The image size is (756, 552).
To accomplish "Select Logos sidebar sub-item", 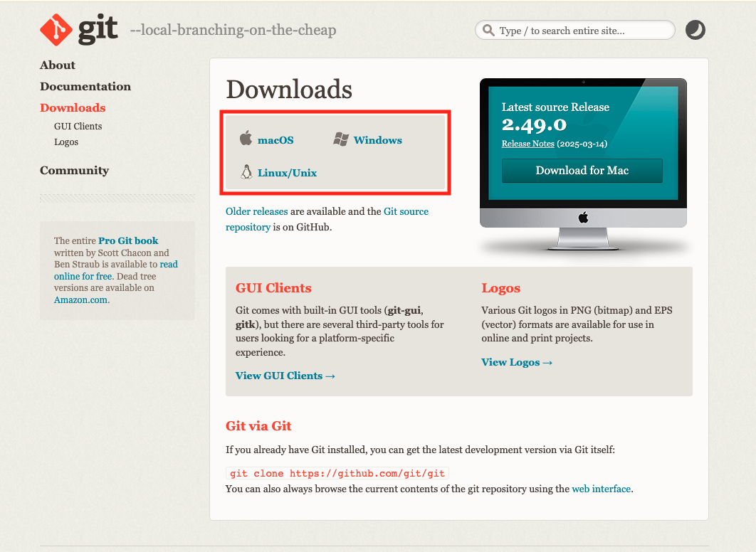I will (x=66, y=142).
